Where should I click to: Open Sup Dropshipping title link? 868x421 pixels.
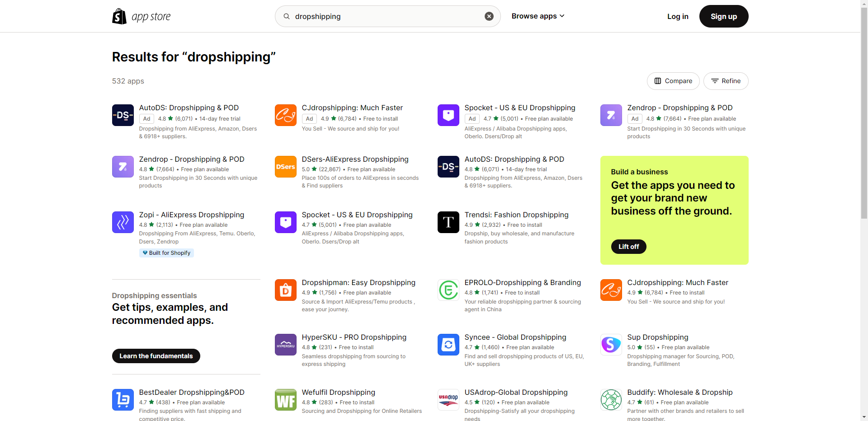coord(658,337)
